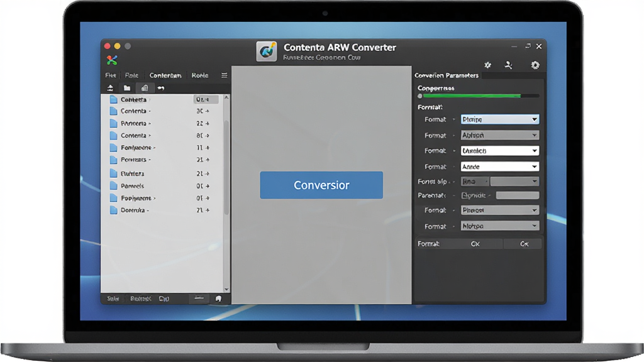Click Cw in the bottom bar

(164, 299)
